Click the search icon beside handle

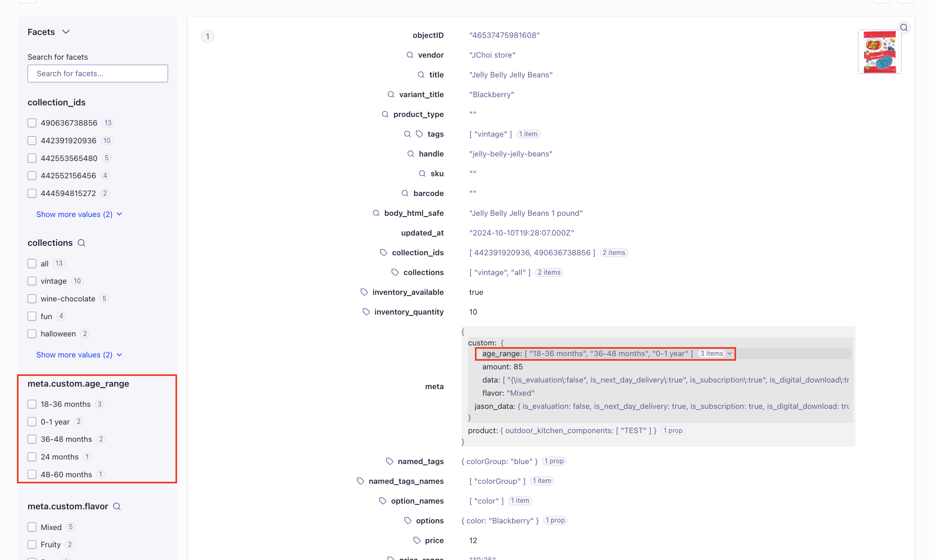(x=411, y=154)
